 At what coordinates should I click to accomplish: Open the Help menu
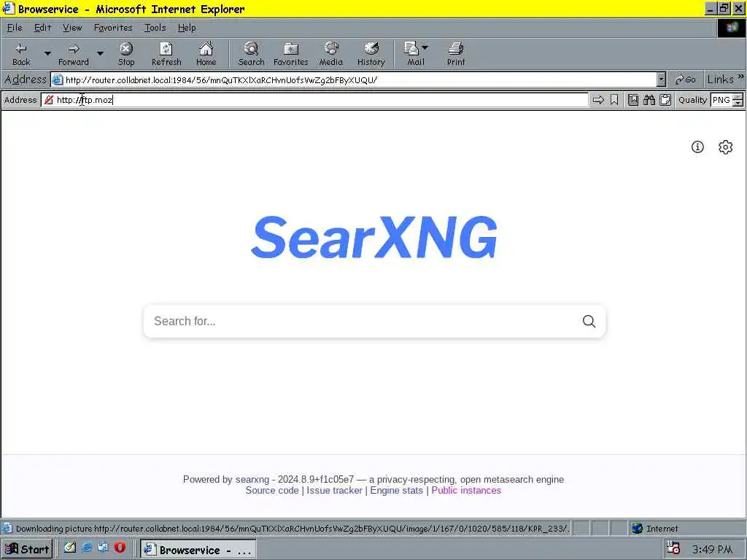[x=187, y=28]
